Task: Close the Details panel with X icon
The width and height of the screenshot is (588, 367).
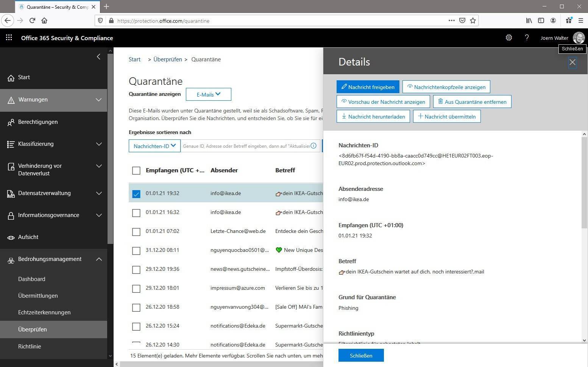Action: (572, 62)
